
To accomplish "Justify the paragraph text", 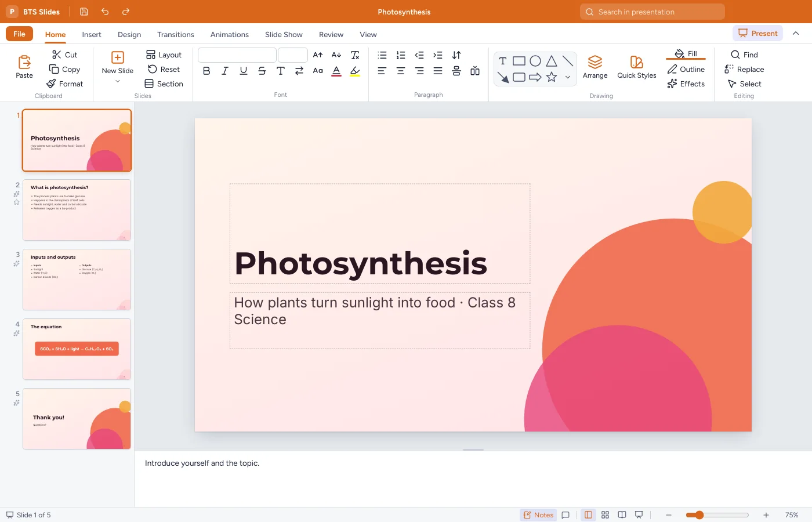I will click(438, 71).
